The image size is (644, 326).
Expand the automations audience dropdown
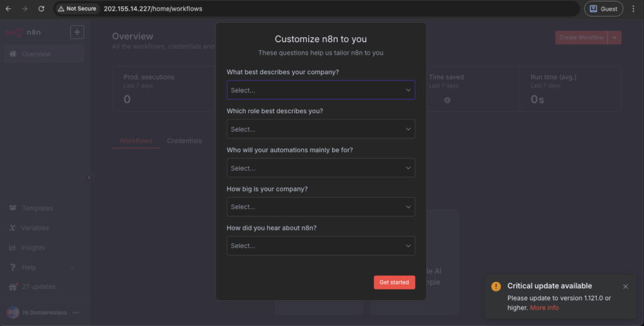tap(320, 168)
